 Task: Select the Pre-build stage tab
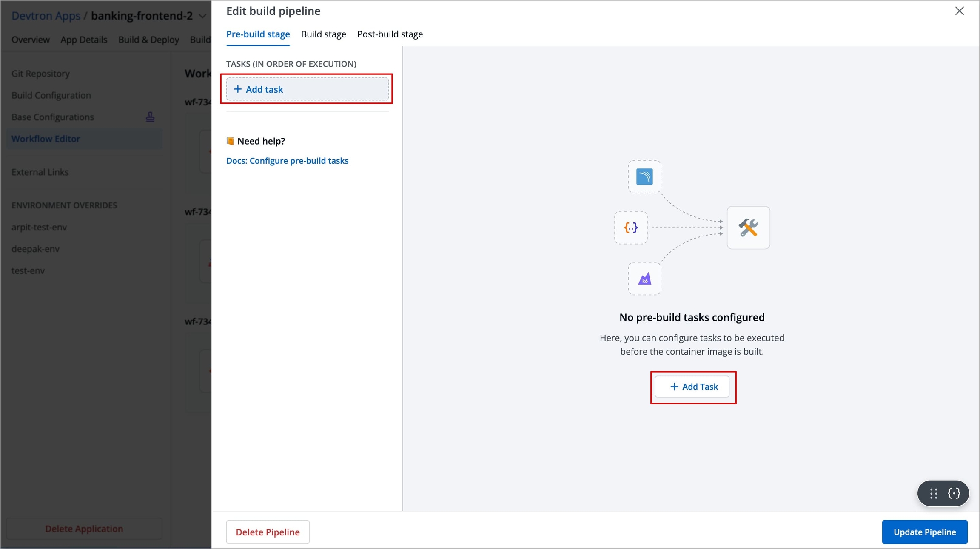(258, 34)
